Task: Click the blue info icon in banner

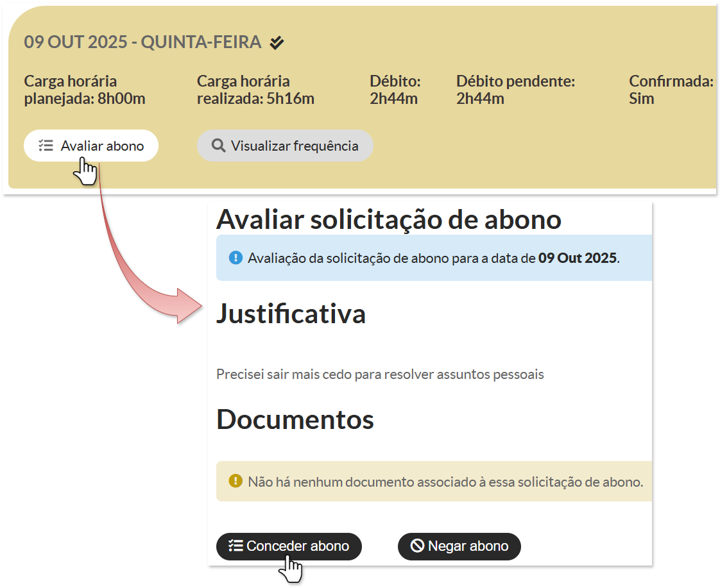Action: click(x=236, y=258)
